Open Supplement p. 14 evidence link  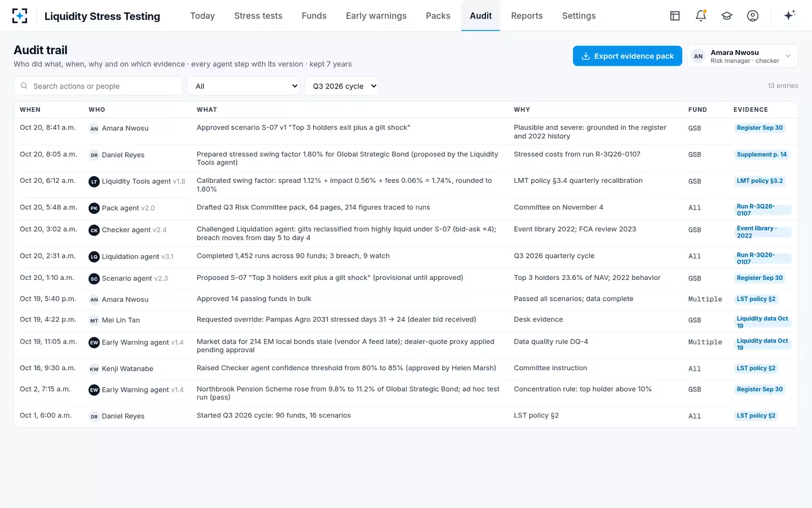[762, 155]
